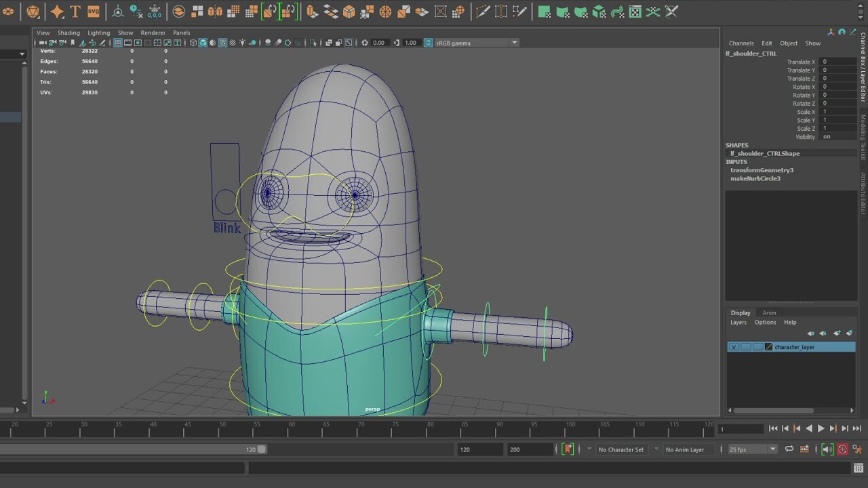This screenshot has height=488, width=868.
Task: Play the animation forward
Action: (822, 428)
